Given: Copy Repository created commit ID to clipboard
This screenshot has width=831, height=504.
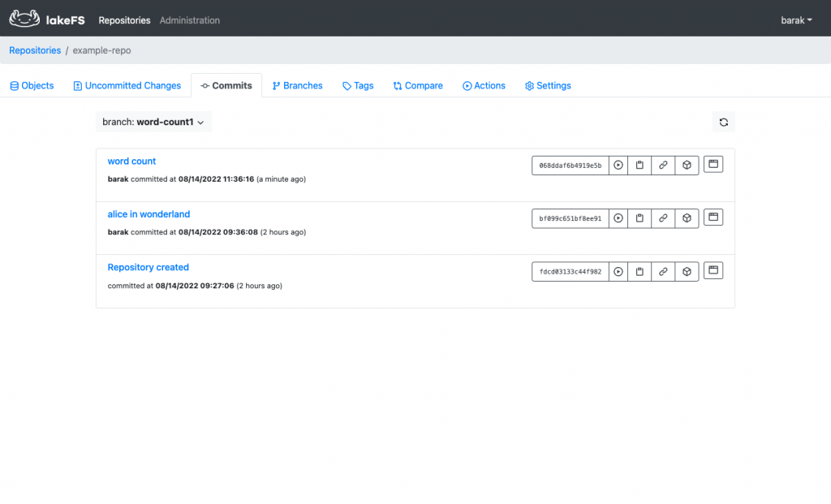Looking at the screenshot, I should tap(639, 271).
